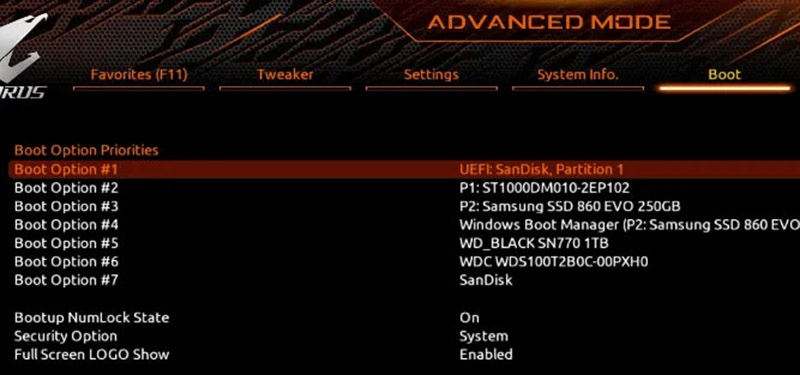The height and width of the screenshot is (375, 800).
Task: Select Windows Boot Manager boot entry
Action: (630, 225)
